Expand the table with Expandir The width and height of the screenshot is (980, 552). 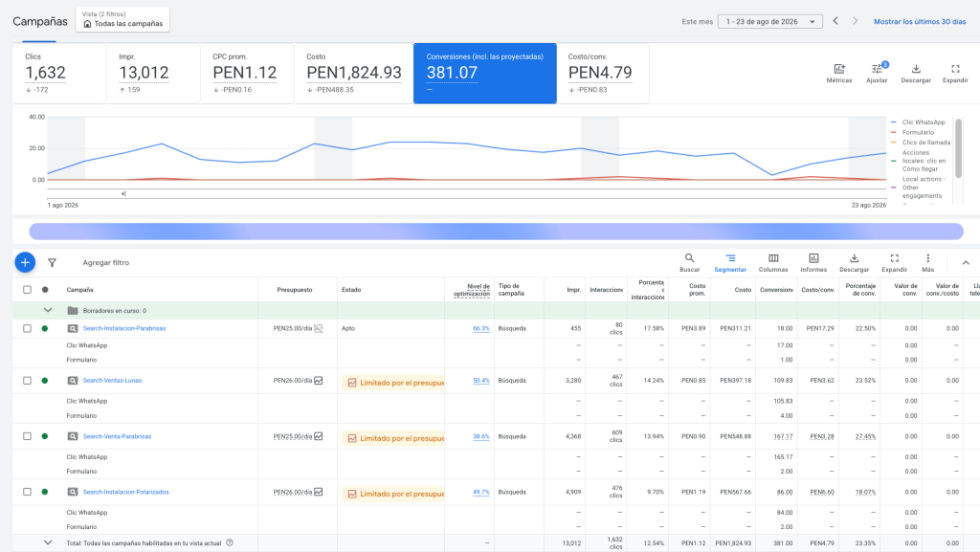coord(895,263)
